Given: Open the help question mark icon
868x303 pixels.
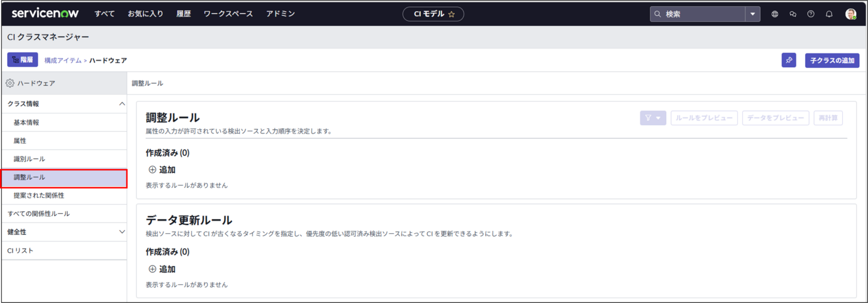Looking at the screenshot, I should 811,14.
